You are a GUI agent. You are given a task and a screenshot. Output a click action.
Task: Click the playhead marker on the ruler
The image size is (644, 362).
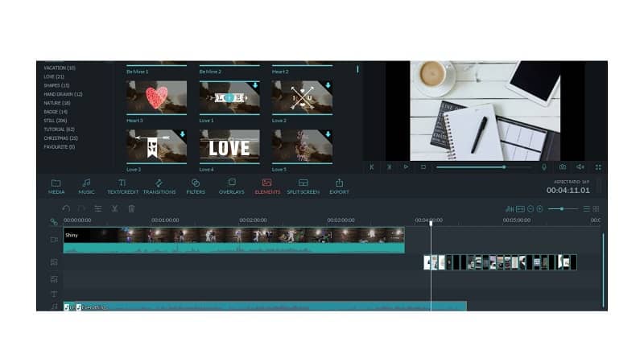click(431, 223)
